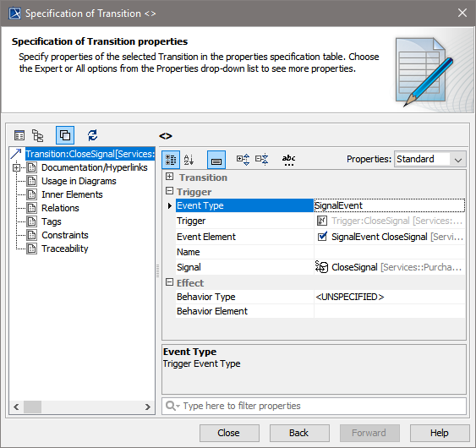Viewport: 476px width, 448px height.
Task: Switch to categorized view of properties
Action: (171, 160)
